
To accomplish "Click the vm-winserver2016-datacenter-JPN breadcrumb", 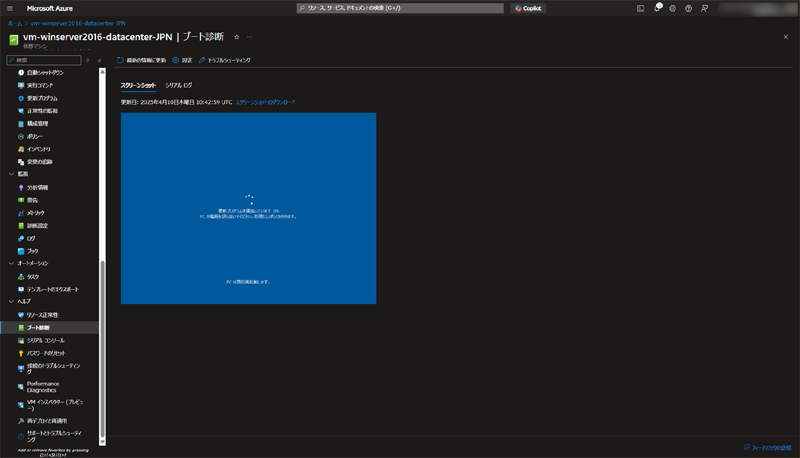I will pyautogui.click(x=78, y=23).
